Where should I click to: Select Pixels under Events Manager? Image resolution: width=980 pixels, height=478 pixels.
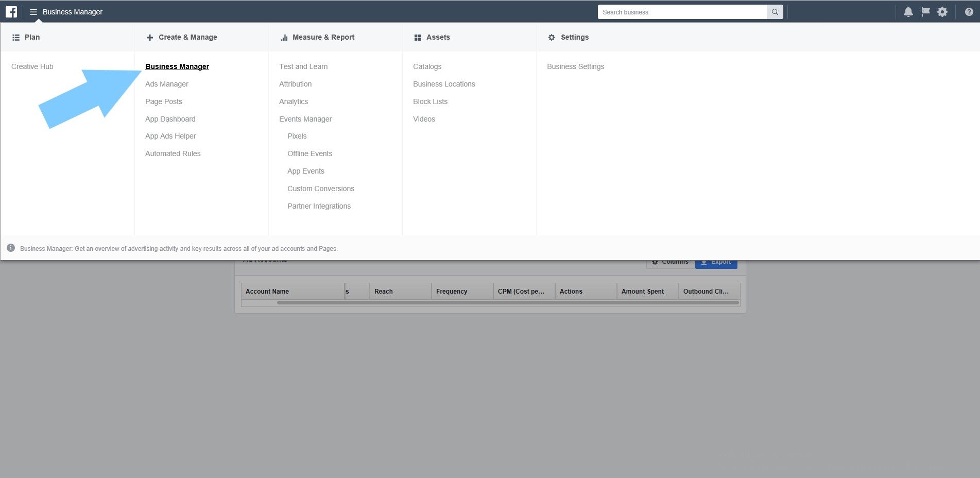click(x=297, y=136)
